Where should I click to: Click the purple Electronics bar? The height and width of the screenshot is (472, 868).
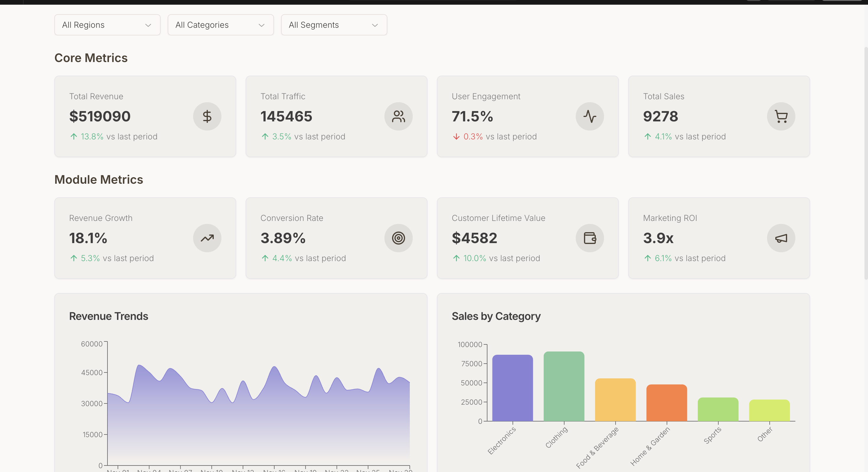click(x=512, y=388)
